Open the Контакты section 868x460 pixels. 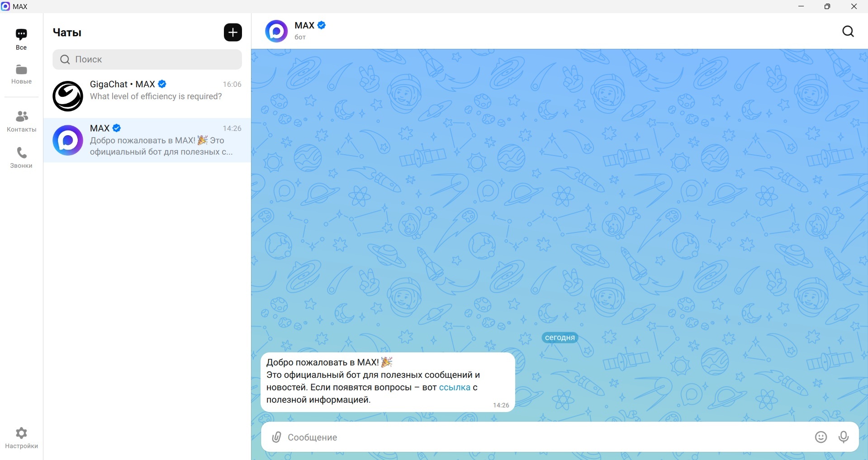coord(21,122)
